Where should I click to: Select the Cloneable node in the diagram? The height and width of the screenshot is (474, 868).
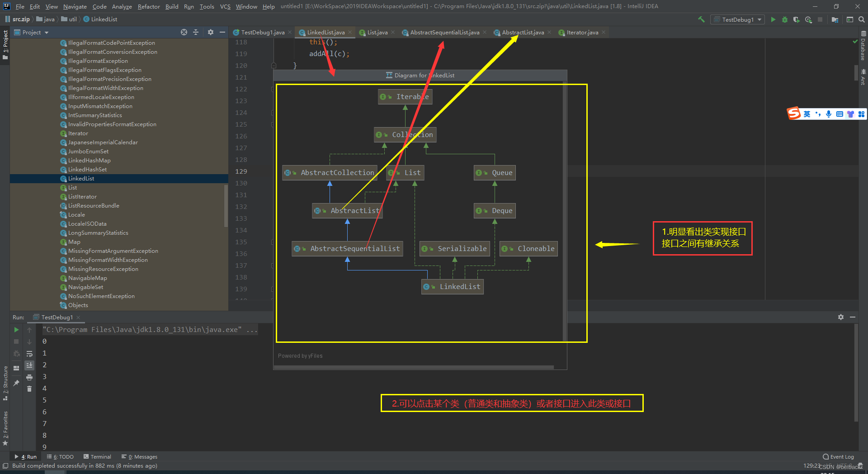click(x=528, y=249)
